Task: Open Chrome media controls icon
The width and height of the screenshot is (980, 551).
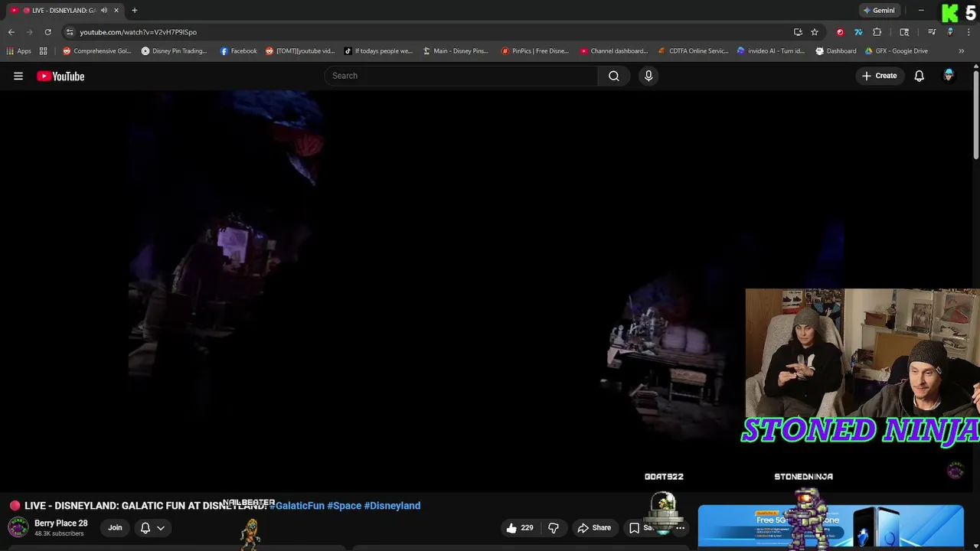Action: (932, 32)
